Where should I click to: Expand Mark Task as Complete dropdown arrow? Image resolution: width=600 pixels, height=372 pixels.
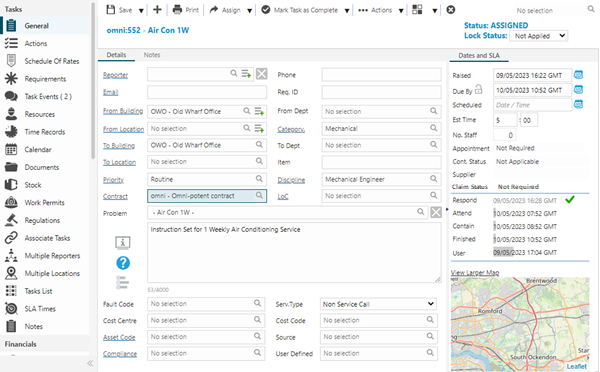(347, 11)
